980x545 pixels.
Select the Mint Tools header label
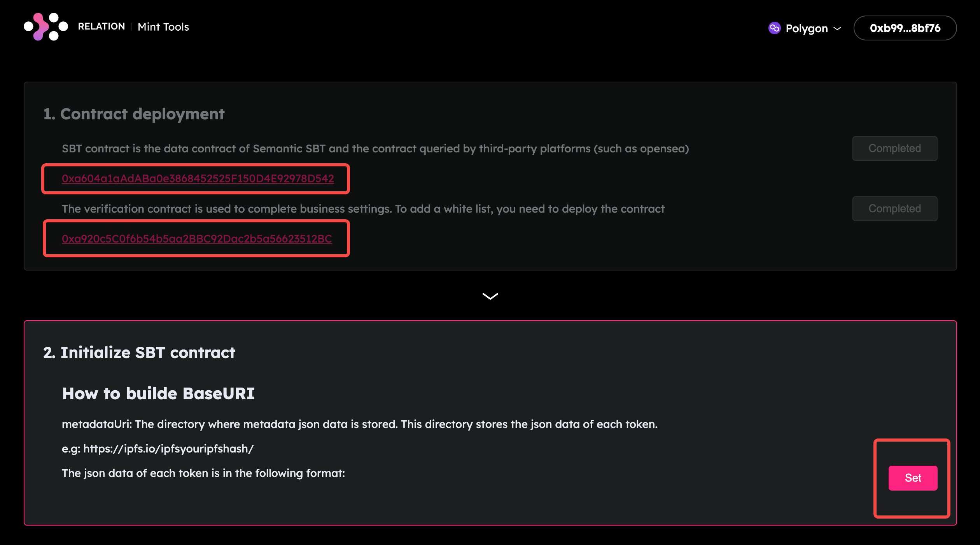pyautogui.click(x=163, y=27)
